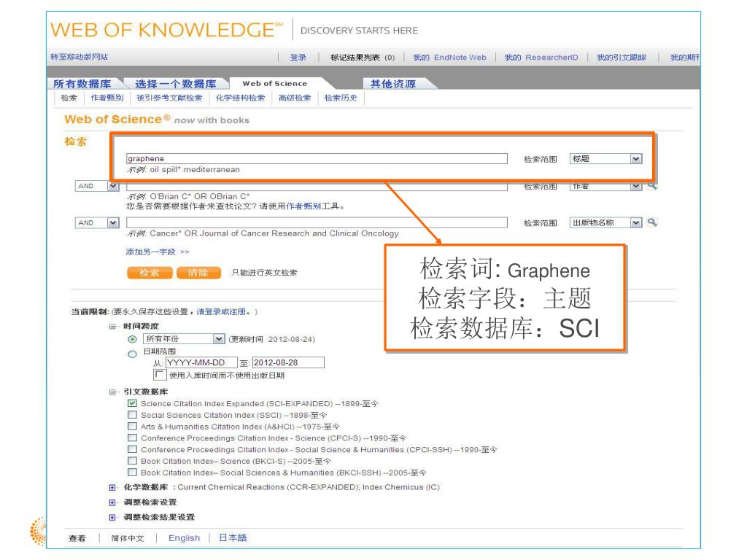Click the empty author search input field
Screen dimensions: 747x560
(x=317, y=187)
